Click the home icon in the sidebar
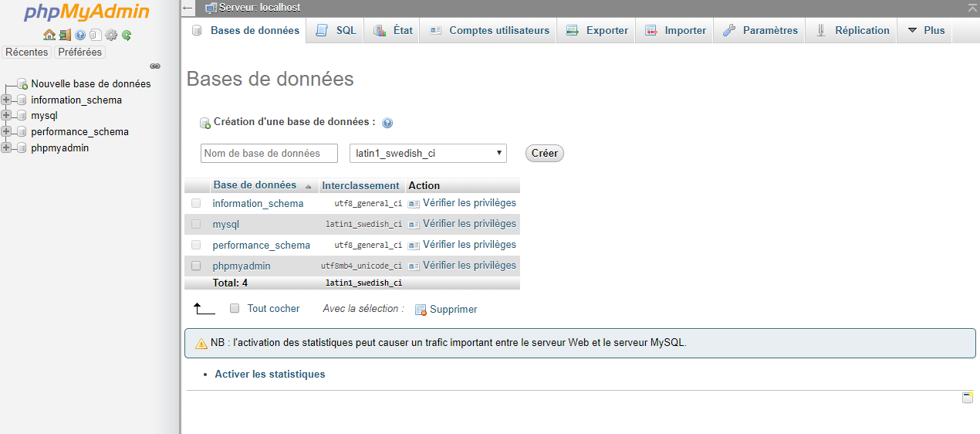980x434 pixels. point(49,35)
